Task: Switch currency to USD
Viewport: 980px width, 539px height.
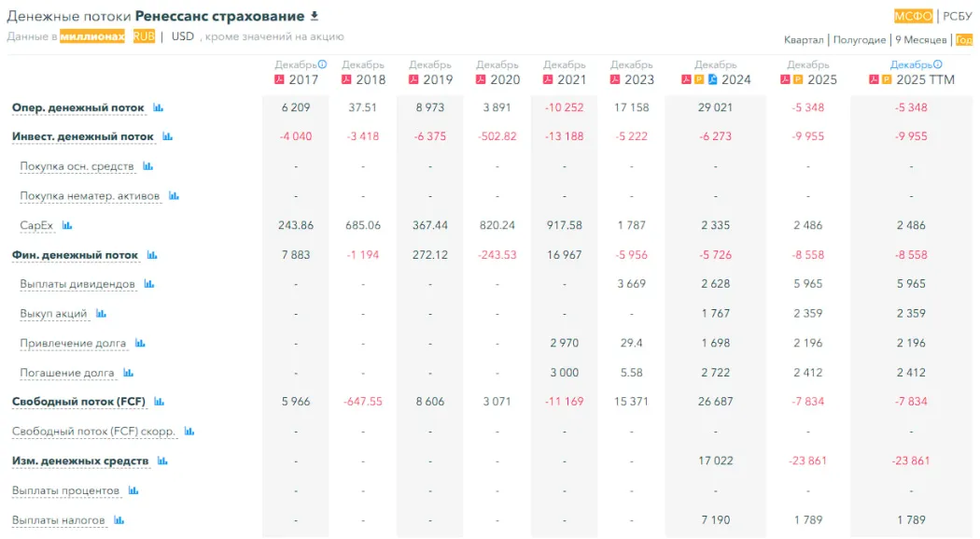Action: tap(183, 36)
